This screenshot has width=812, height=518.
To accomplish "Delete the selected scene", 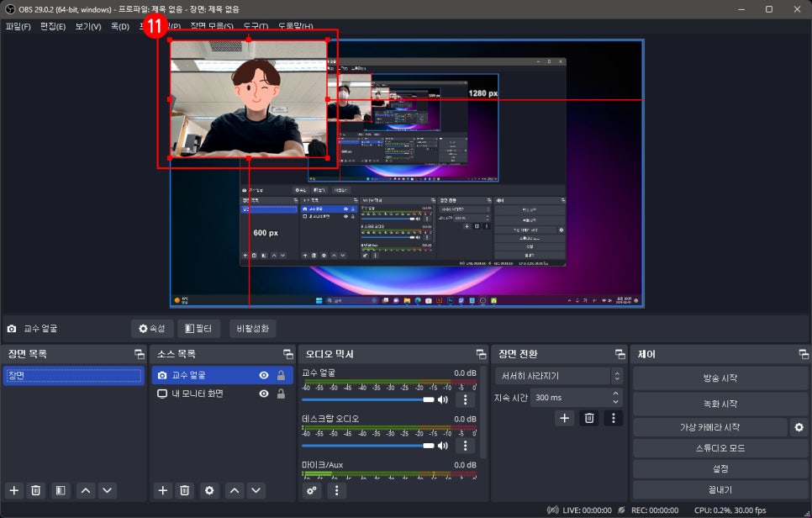I will click(x=36, y=490).
